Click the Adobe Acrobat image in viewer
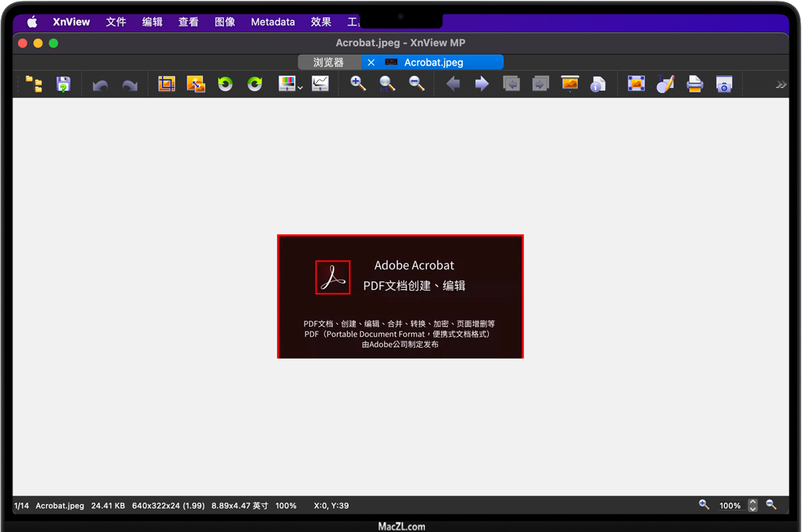Viewport: 802px width, 532px height. (400, 297)
